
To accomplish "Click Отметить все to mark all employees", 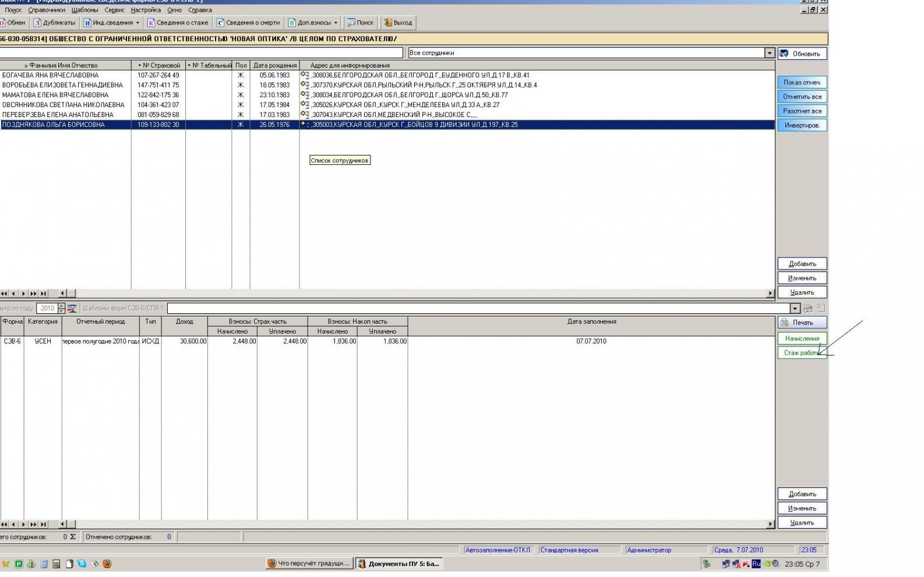I will pos(802,97).
